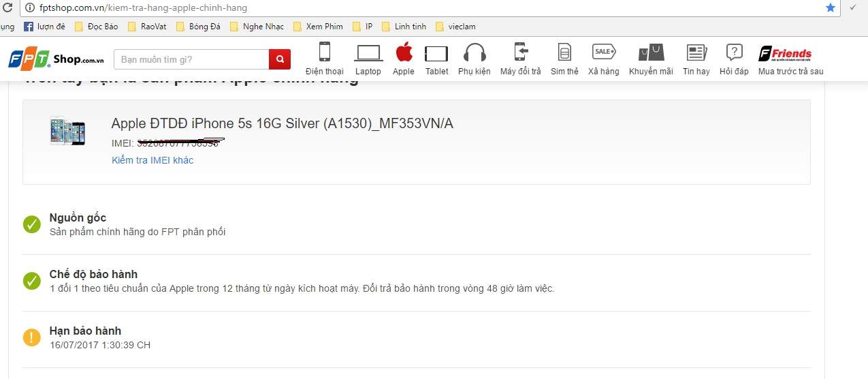The image size is (868, 379).
Task: Click the red search magnifier button
Action: [280, 59]
